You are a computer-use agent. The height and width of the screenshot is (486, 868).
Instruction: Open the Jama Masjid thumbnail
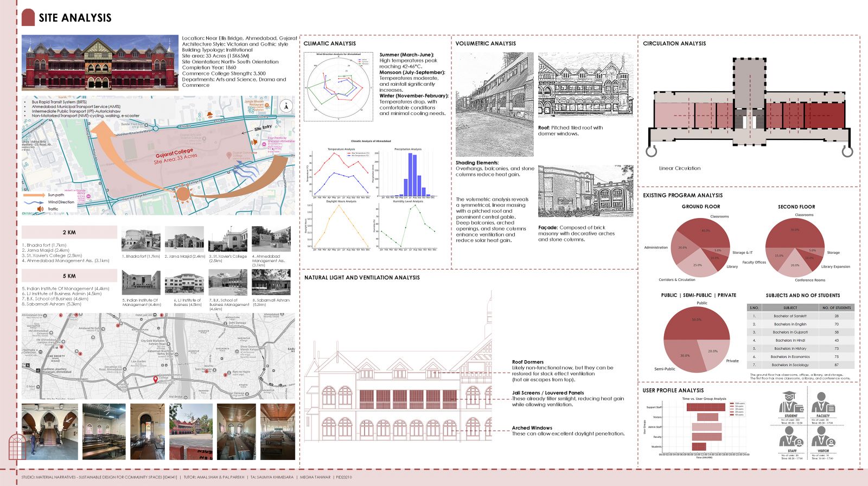tap(184, 239)
